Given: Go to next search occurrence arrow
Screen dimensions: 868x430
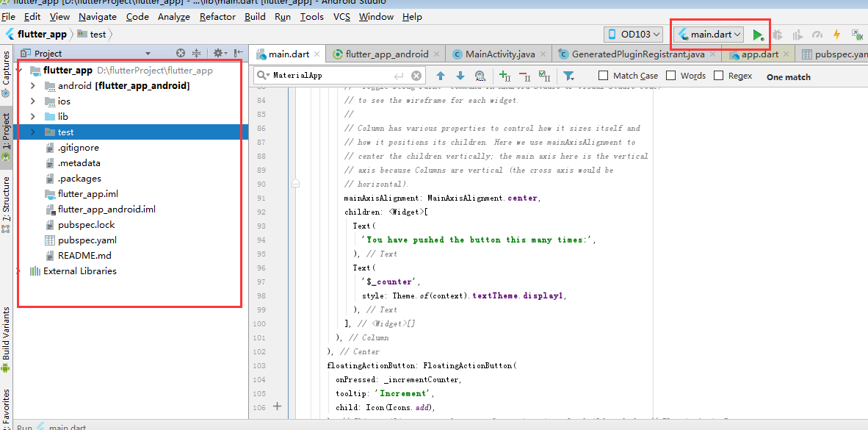Looking at the screenshot, I should (460, 76).
